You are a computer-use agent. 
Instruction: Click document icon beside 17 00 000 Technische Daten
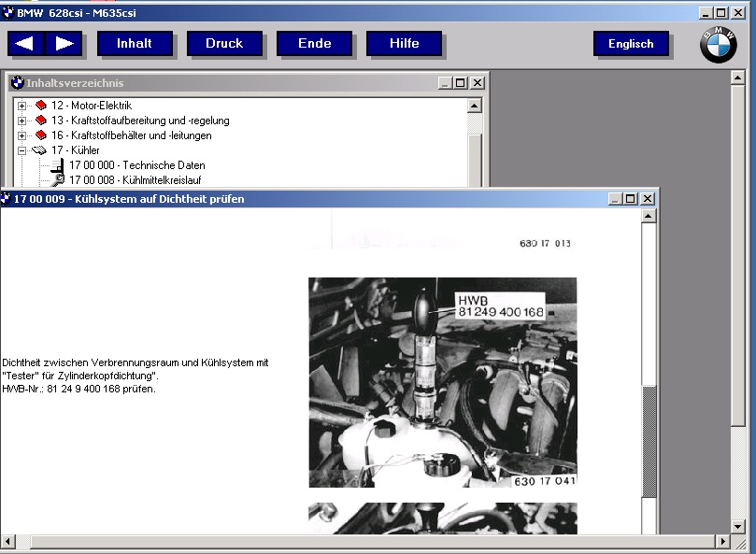(56, 165)
